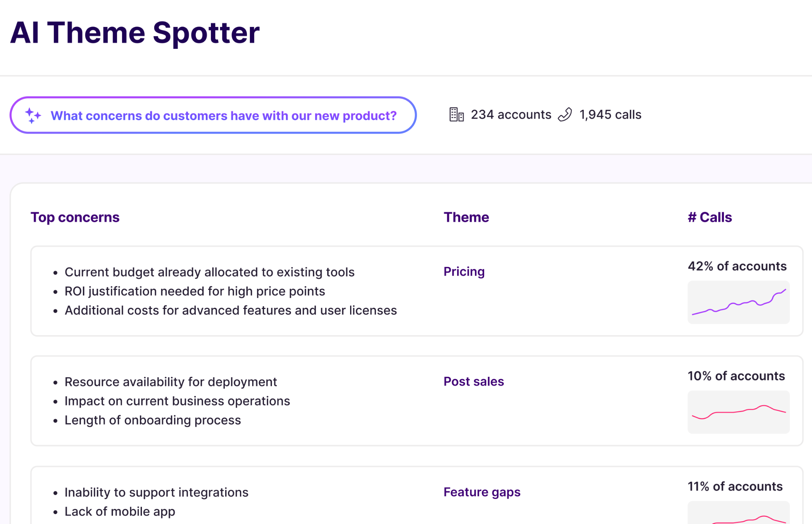
Task: Click the phone calls icon
Action: (565, 115)
